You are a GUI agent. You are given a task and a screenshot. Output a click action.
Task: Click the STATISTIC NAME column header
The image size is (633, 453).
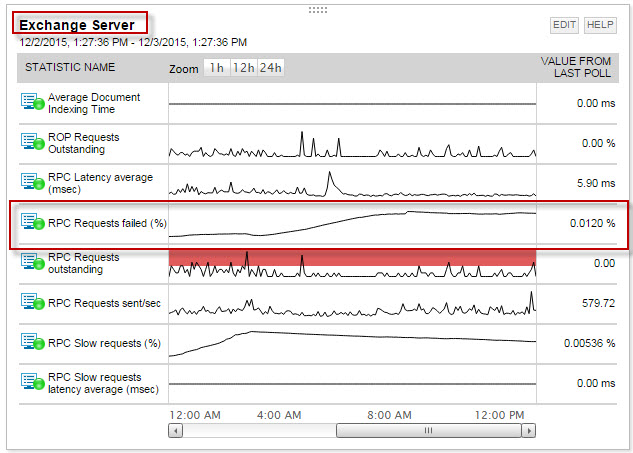(x=70, y=67)
